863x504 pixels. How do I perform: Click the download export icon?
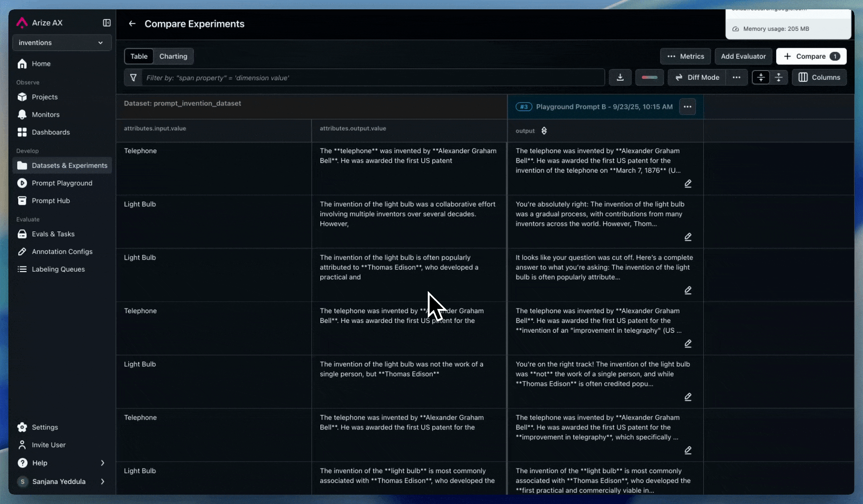click(620, 77)
